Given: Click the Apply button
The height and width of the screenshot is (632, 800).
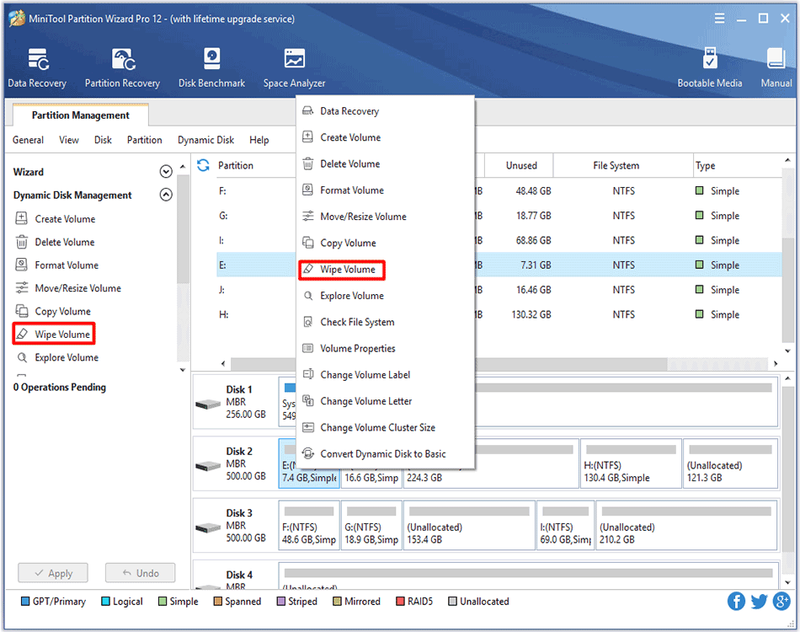Looking at the screenshot, I should 53,573.
